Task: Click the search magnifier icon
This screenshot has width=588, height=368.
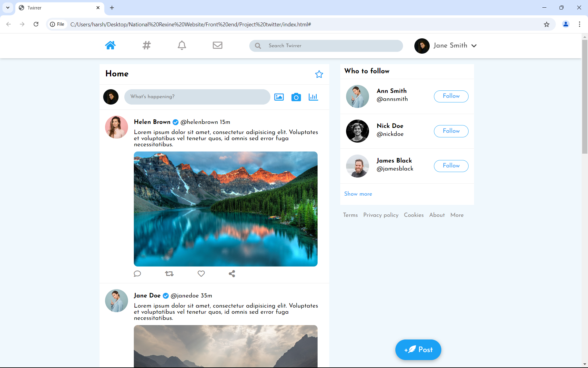Action: pyautogui.click(x=258, y=46)
